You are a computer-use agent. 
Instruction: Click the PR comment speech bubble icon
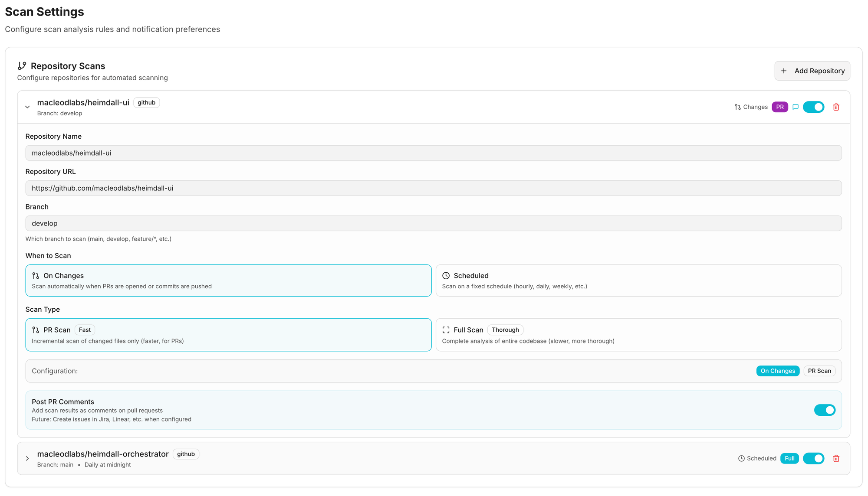pyautogui.click(x=795, y=107)
